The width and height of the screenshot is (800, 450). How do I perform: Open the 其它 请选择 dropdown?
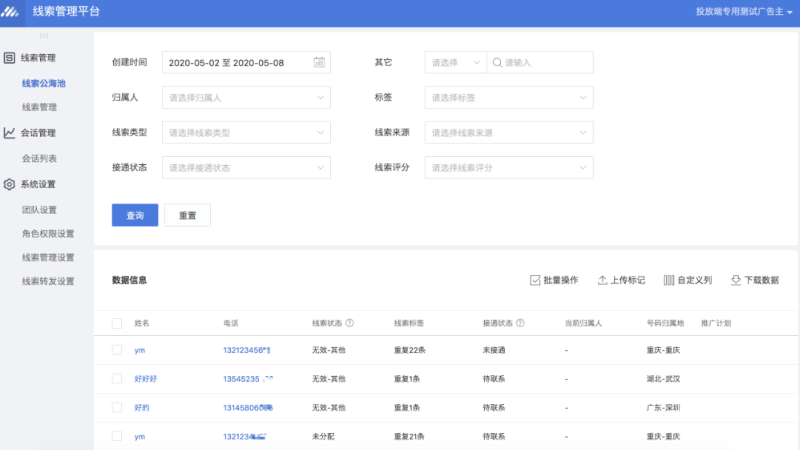[x=456, y=62]
